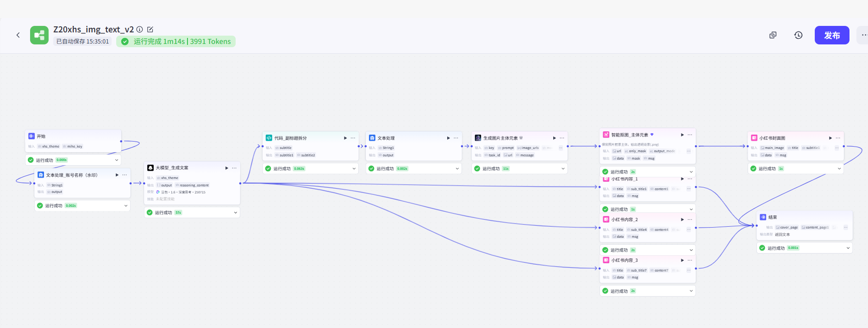Click the 小红书内容_3 node icon

tap(606, 260)
